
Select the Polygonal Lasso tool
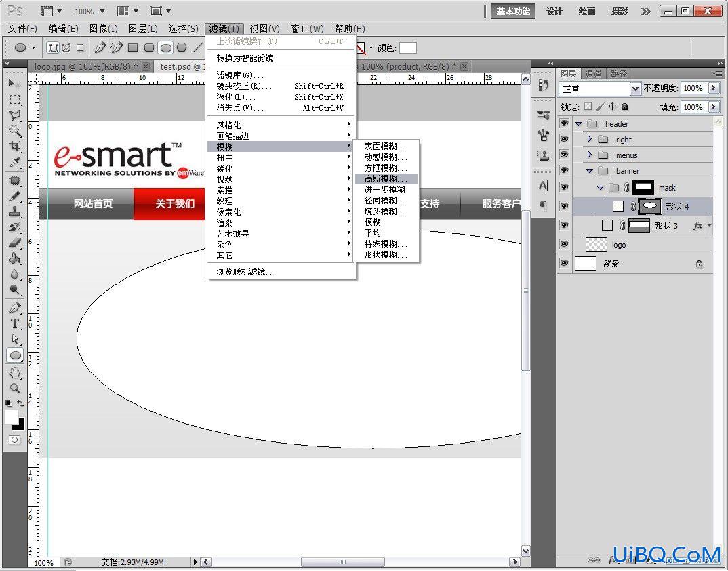coord(15,115)
